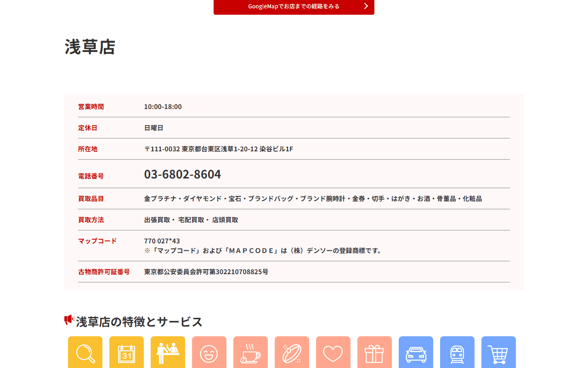The width and height of the screenshot is (588, 368).
Task: Click the 日曜日 closed day value
Action: point(154,128)
